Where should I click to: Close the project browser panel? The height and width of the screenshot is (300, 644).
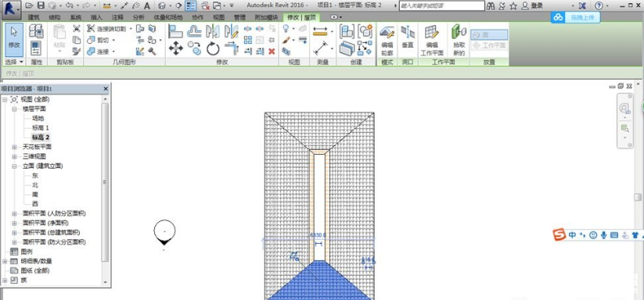tap(106, 88)
